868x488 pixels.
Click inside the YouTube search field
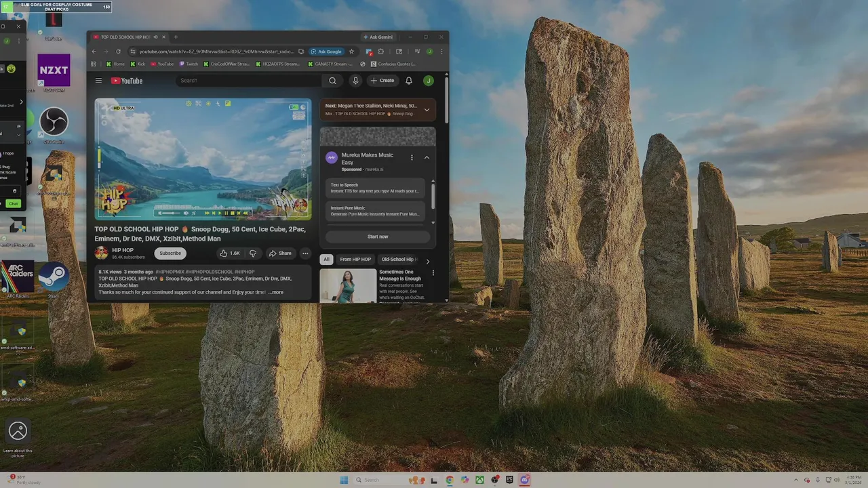[249, 81]
